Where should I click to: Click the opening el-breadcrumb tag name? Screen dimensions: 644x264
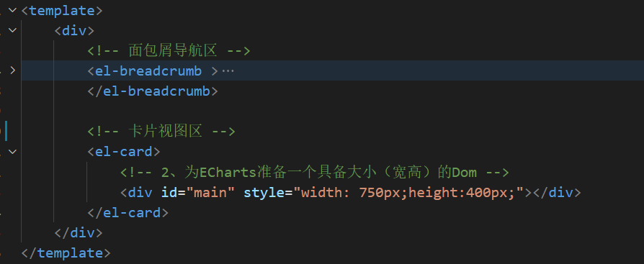[x=148, y=71]
